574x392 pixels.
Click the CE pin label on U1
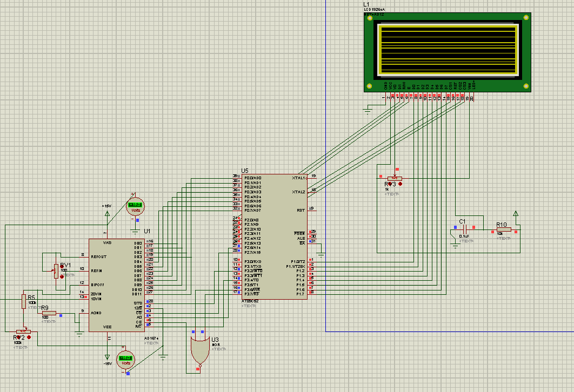tap(139, 322)
